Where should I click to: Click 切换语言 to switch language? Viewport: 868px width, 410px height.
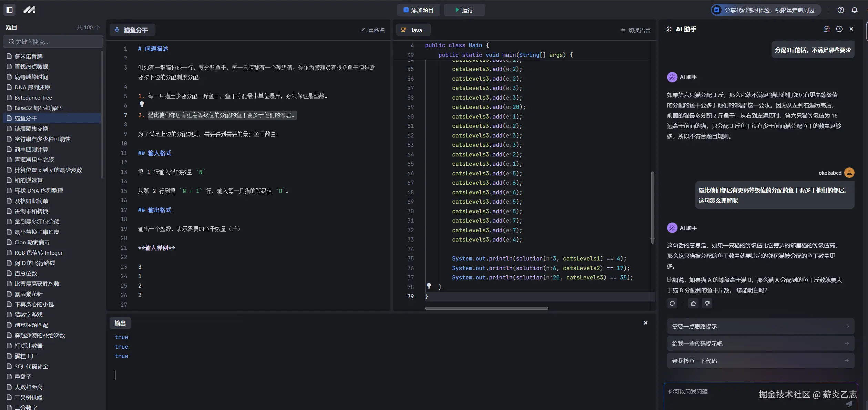coord(636,30)
